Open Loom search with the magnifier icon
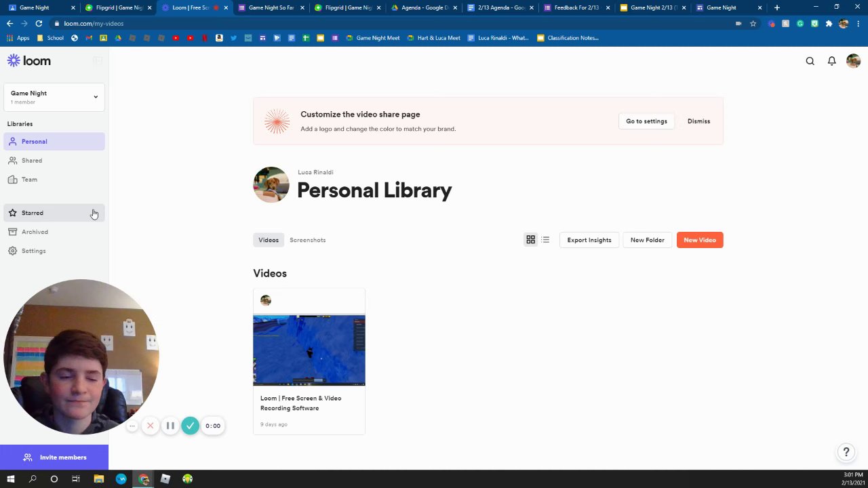This screenshot has width=868, height=488. point(810,61)
